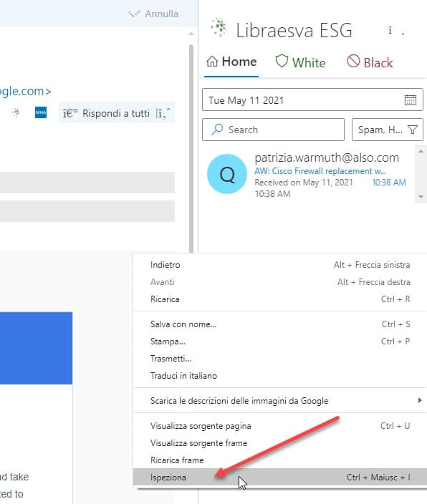Select Visualizza sorgente frame
Viewport: 427px width, 504px height.
(x=280, y=443)
